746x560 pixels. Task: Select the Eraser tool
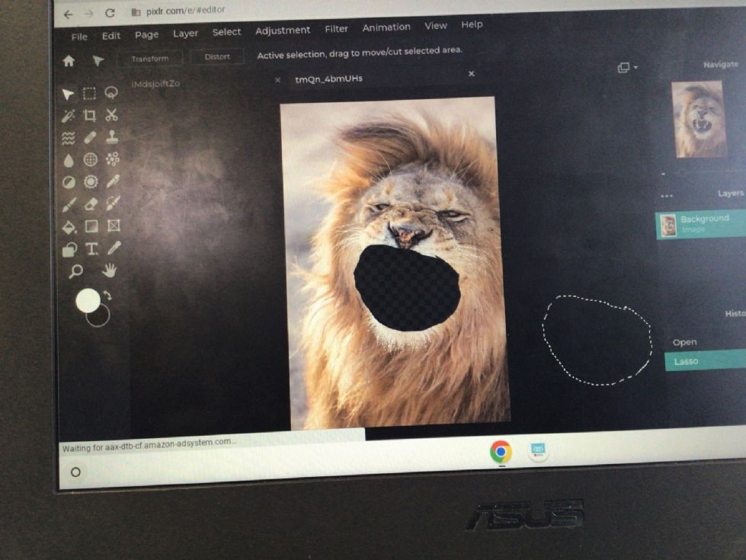tap(91, 204)
